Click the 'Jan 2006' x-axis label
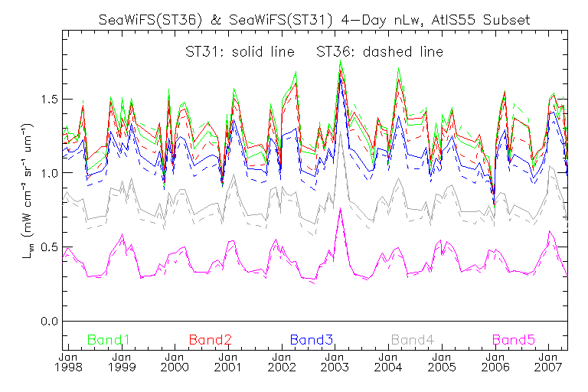Image resolution: width=588 pixels, height=392 pixels. tap(495, 362)
